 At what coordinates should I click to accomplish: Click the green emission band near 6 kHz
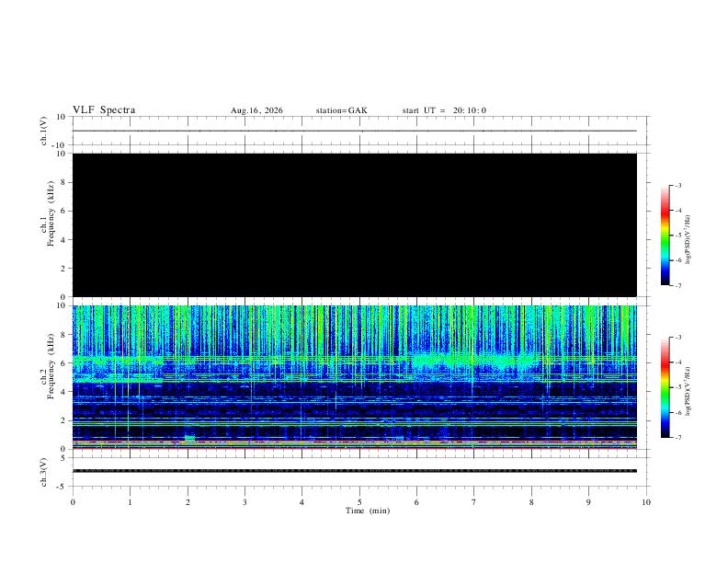click(x=473, y=360)
